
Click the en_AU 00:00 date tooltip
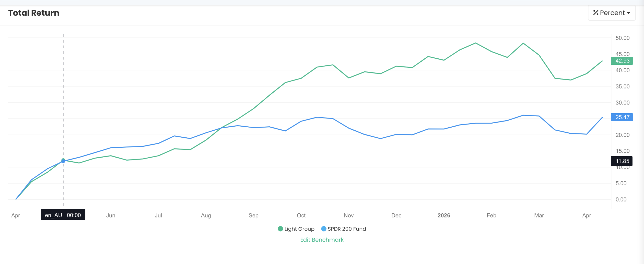pos(63,215)
